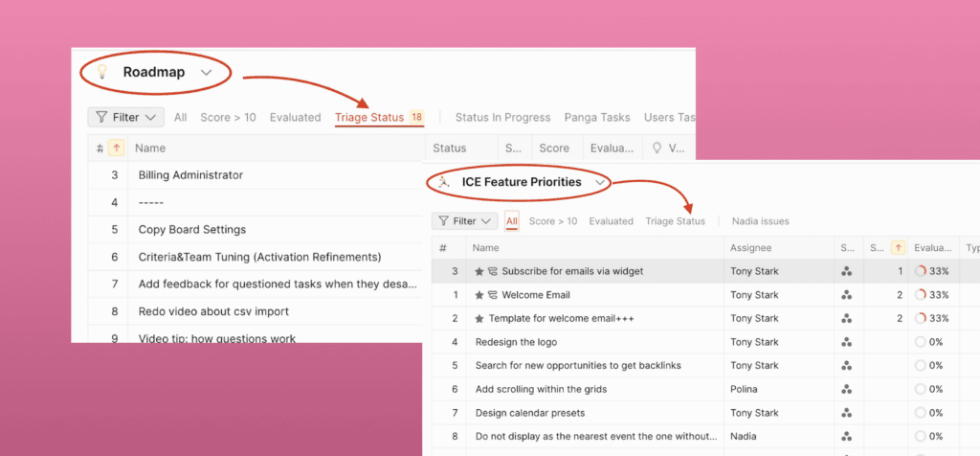This screenshot has height=456, width=980.
Task: Expand the Roadmap board dropdown chevron
Action: (x=207, y=73)
